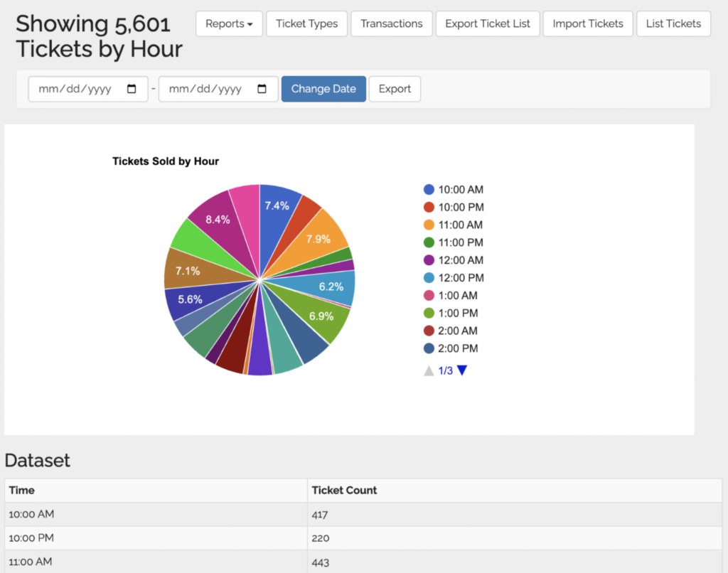Go to next legend page arrow

[x=462, y=370]
